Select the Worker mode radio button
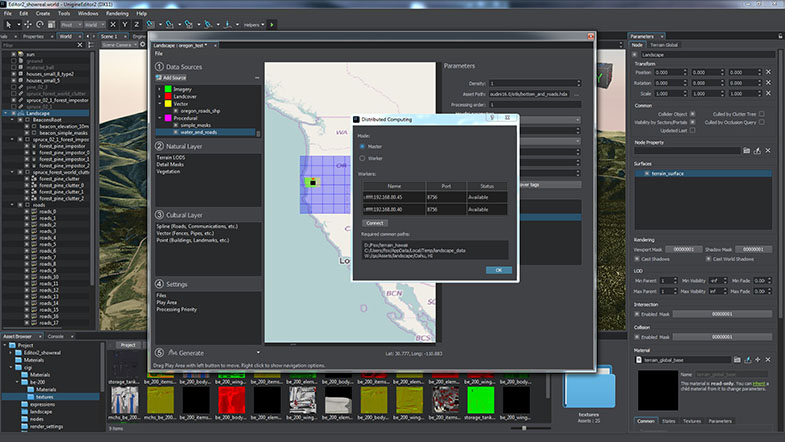 coord(362,158)
